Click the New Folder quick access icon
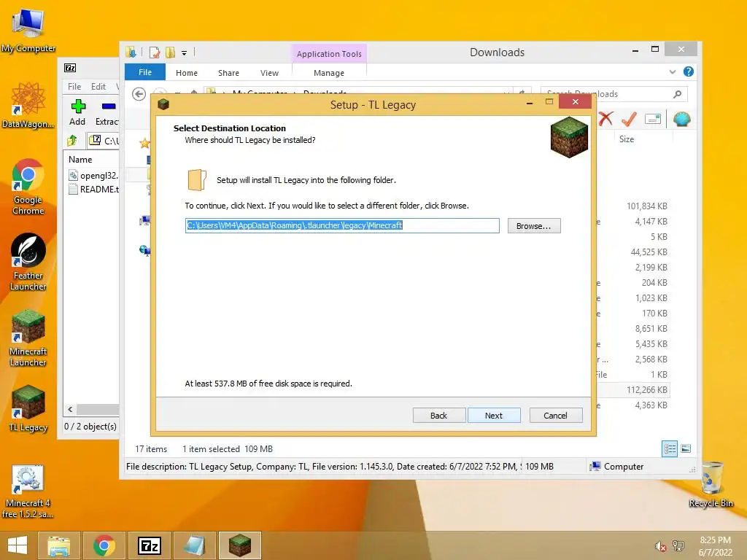Image resolution: width=747 pixels, height=560 pixels. [170, 52]
